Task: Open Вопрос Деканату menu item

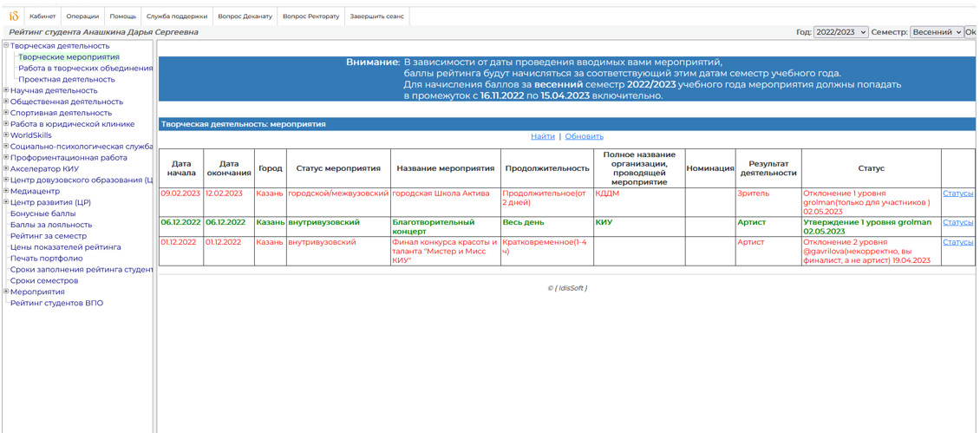Action: [245, 16]
